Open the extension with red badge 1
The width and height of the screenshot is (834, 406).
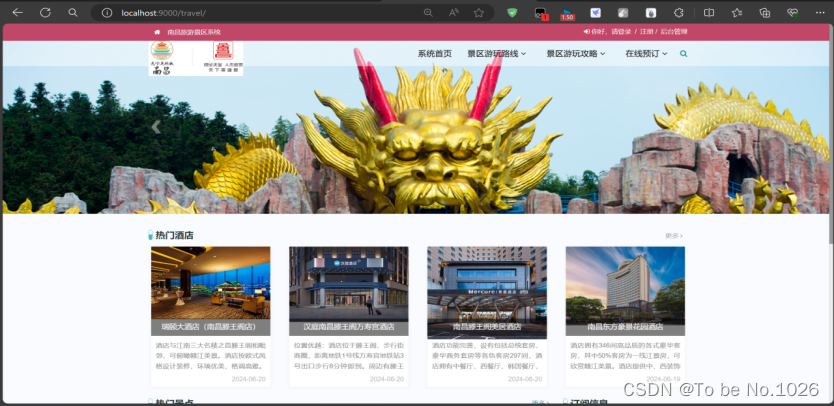point(541,14)
